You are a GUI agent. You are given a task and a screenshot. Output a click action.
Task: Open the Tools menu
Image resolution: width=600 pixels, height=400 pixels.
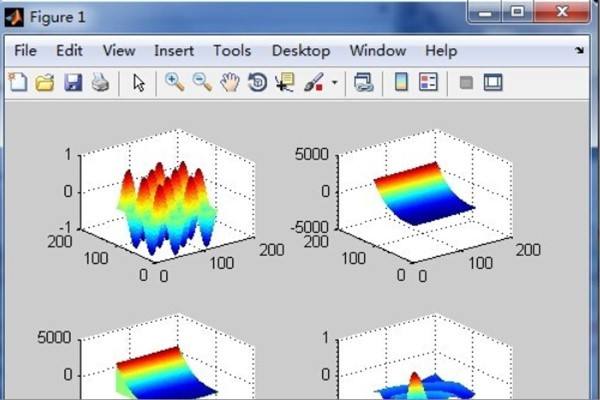click(232, 51)
